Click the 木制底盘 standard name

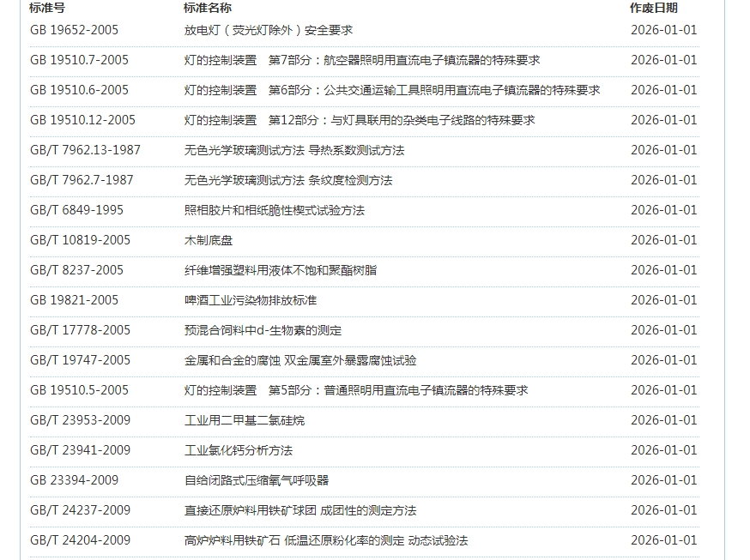click(209, 240)
